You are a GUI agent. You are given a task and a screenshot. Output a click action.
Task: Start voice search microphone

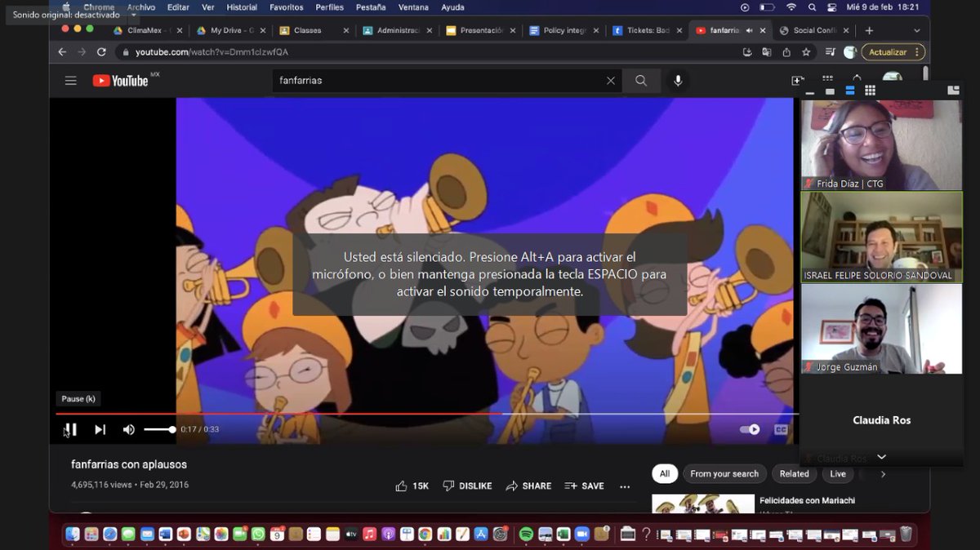[x=677, y=81]
